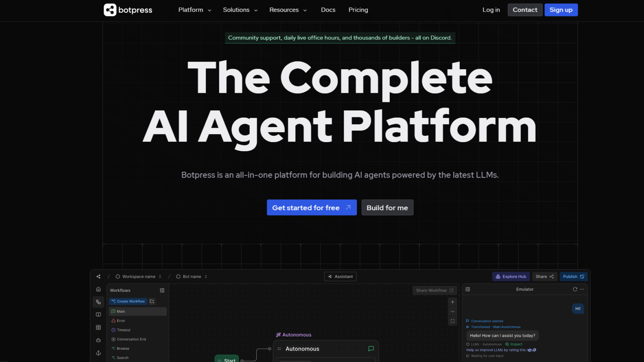
Task: Open the Discord community support banner
Action: pyautogui.click(x=340, y=38)
